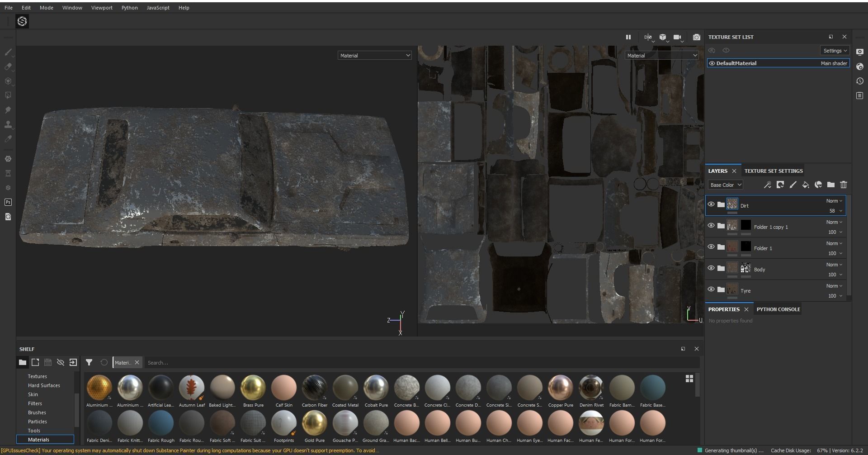Screen dimensions: 868x455
Task: Toggle DefaultMaterial texture set visibility
Action: click(712, 63)
